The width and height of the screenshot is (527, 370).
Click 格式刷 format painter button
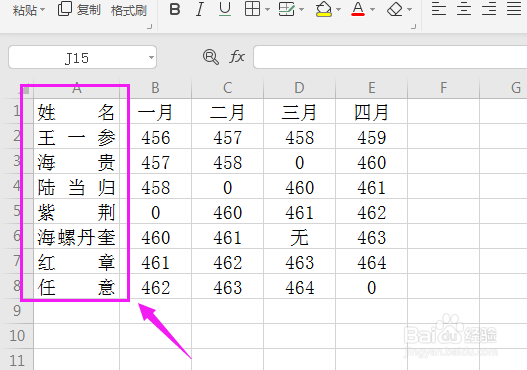click(x=129, y=10)
